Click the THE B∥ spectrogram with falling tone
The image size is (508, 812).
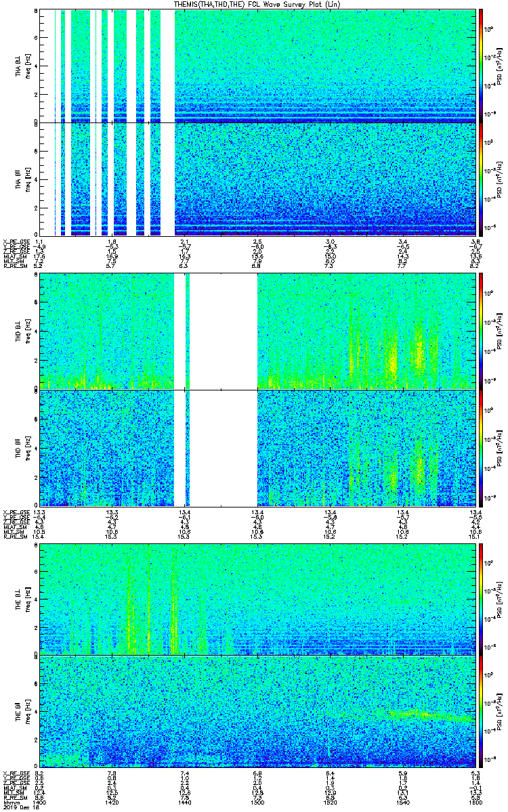tap(258, 712)
